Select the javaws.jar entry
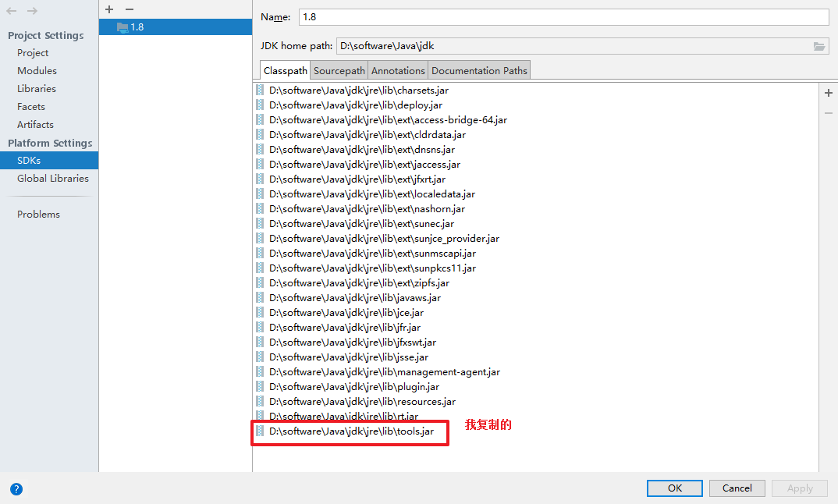 click(x=355, y=298)
